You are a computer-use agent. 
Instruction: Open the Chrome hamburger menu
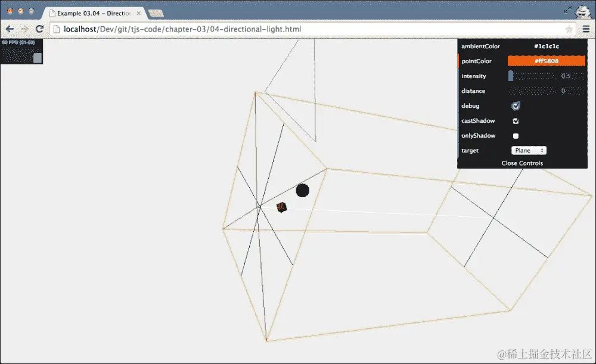pyautogui.click(x=586, y=29)
